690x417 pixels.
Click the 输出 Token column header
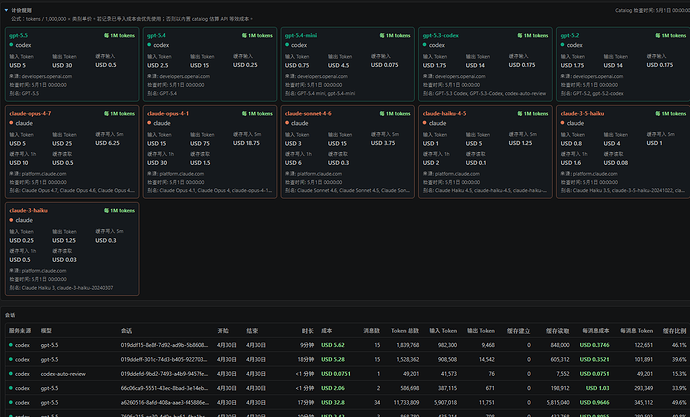(481, 330)
